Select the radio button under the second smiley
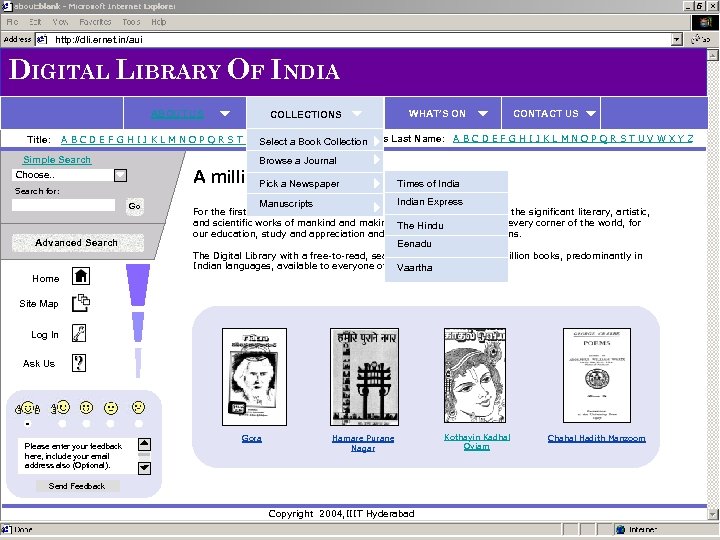This screenshot has width=720, height=540. coord(62,423)
